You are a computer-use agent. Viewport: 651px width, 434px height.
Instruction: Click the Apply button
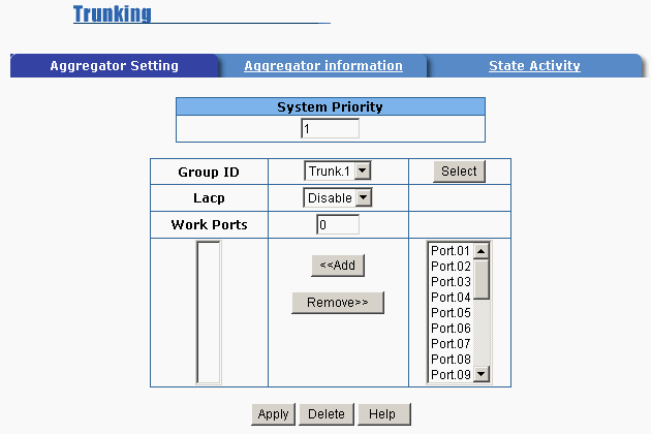click(x=273, y=414)
